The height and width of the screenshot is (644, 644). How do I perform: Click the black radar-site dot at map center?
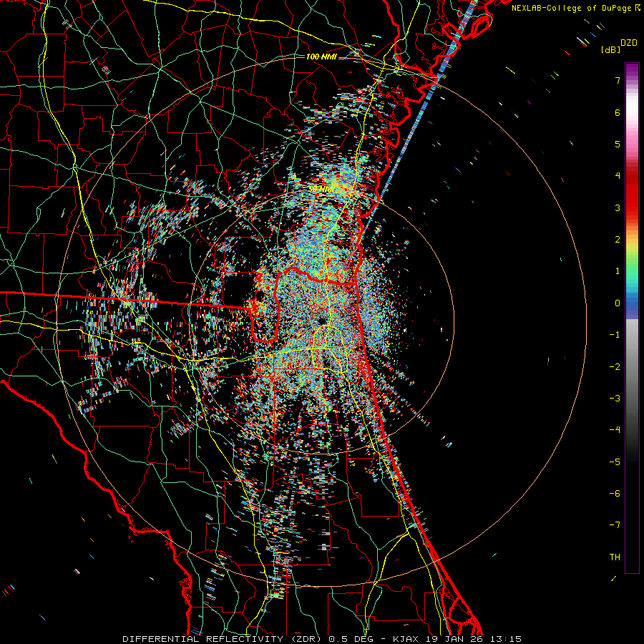point(321,321)
